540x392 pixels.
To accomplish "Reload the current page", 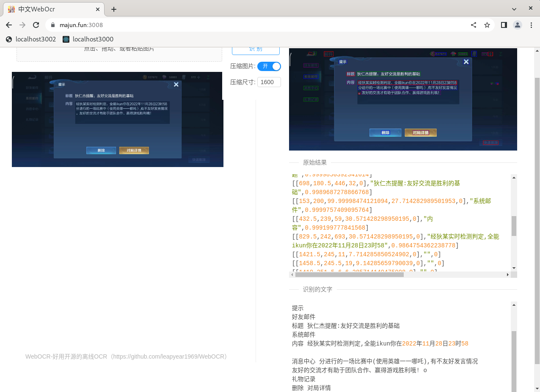I will 36,25.
